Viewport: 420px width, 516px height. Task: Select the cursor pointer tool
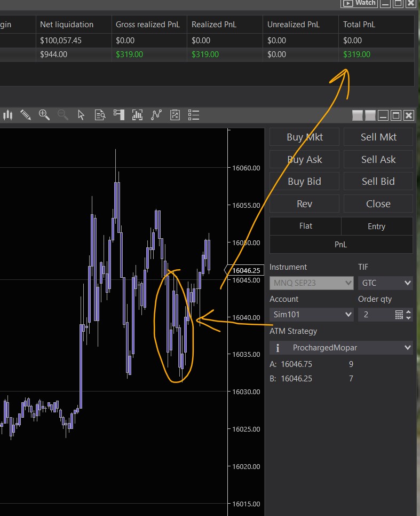tap(81, 115)
